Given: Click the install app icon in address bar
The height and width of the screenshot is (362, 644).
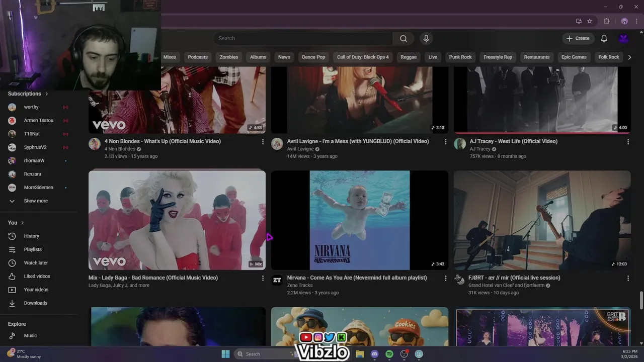Looking at the screenshot, I should tap(579, 21).
